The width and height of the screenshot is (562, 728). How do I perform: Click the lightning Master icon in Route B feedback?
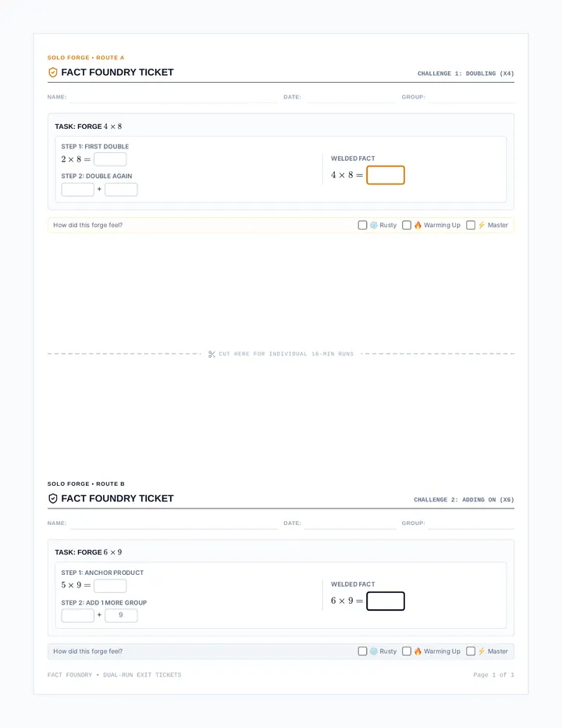coord(482,651)
